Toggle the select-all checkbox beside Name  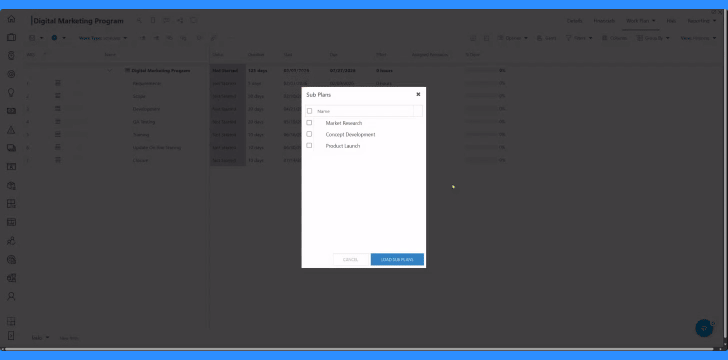tap(310, 111)
